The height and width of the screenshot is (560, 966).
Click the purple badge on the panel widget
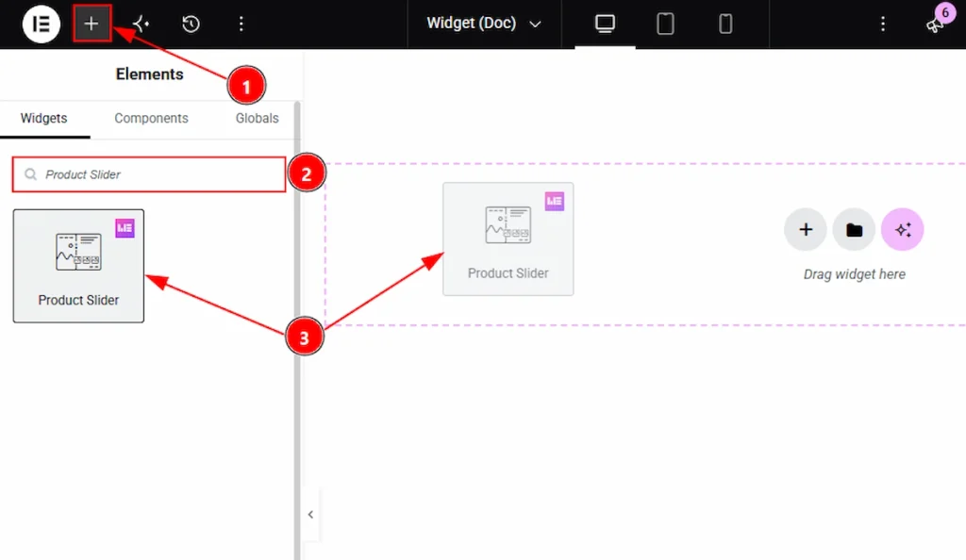point(125,228)
